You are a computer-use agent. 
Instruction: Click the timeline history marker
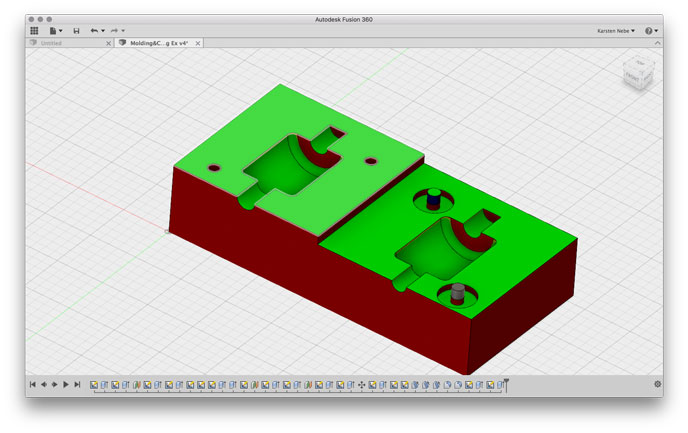click(x=506, y=385)
